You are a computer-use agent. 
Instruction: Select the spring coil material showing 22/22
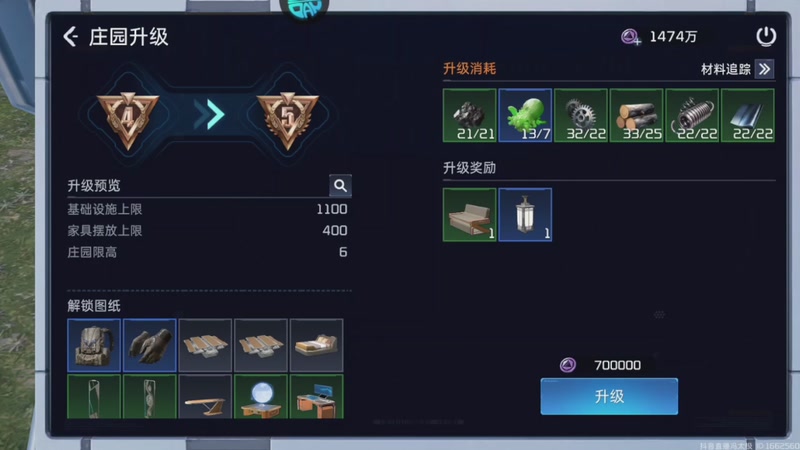tap(692, 115)
